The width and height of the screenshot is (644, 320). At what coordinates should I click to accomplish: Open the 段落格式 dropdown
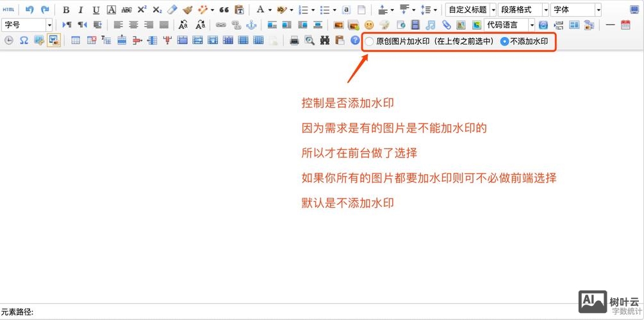[524, 10]
